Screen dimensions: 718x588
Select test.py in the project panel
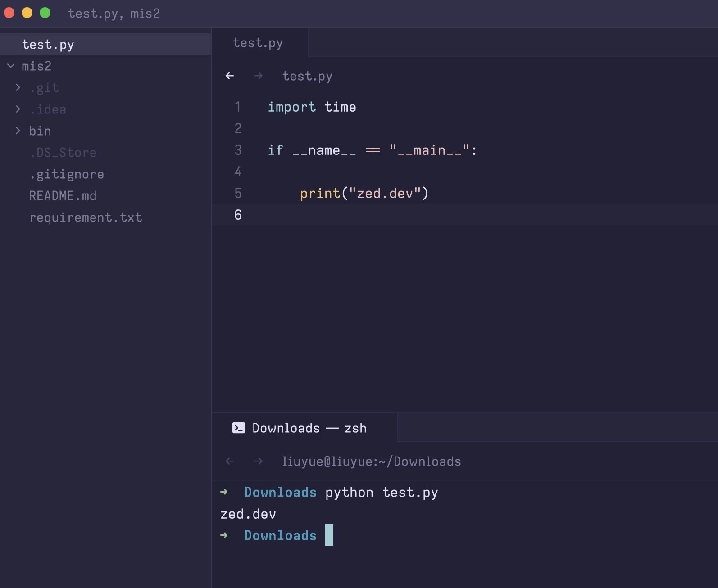(x=48, y=45)
